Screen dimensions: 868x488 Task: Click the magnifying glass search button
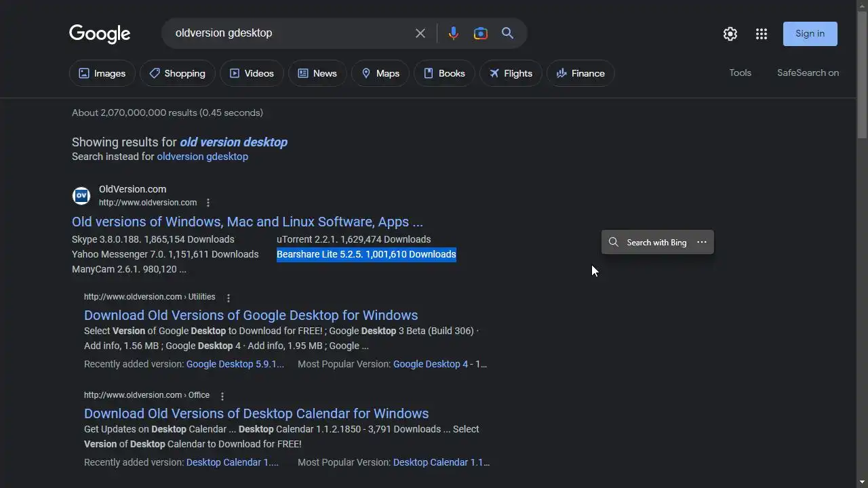pyautogui.click(x=507, y=33)
